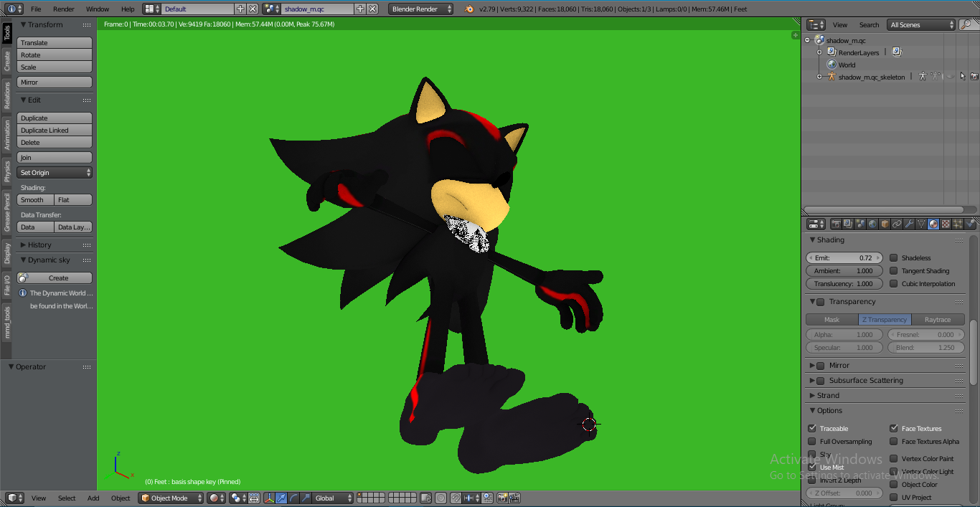The image size is (980, 507).
Task: Open the Scene properties tab
Action: pyautogui.click(x=861, y=224)
